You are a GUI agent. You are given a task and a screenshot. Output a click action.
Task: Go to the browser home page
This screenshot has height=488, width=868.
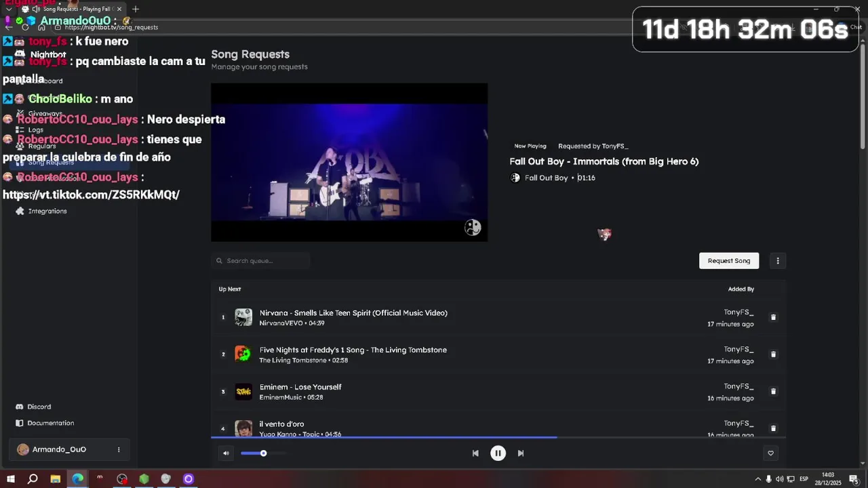coord(41,27)
